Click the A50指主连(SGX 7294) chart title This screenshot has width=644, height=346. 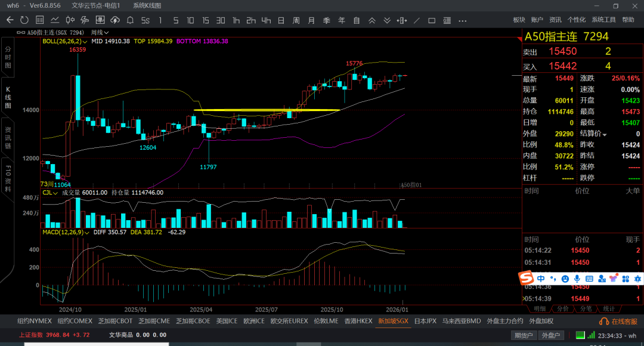tap(55, 32)
